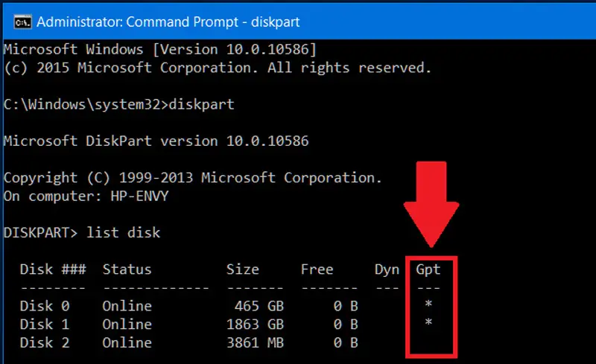Click the '3861 MB' size value
Screen dimensions: 596x364
[255, 342]
